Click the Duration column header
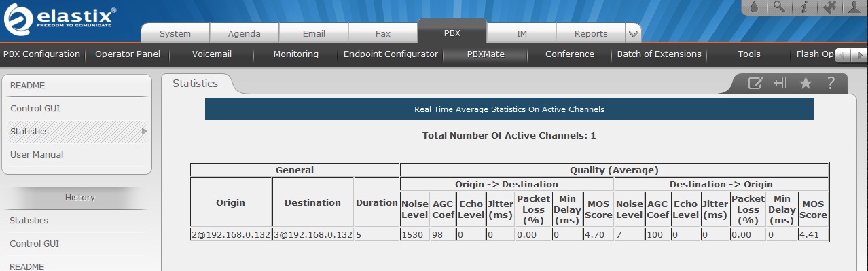868x271 pixels. (377, 202)
